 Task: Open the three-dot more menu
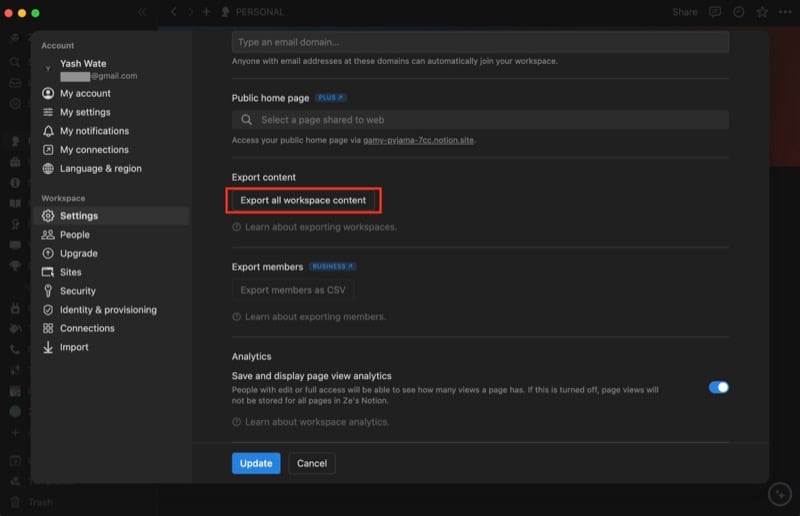(785, 12)
